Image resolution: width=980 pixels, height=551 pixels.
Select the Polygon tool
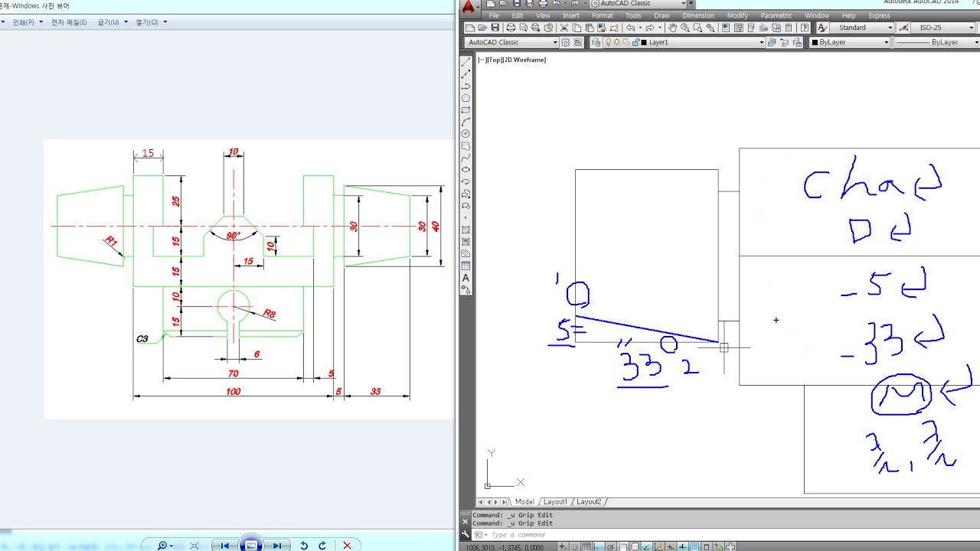pos(465,98)
